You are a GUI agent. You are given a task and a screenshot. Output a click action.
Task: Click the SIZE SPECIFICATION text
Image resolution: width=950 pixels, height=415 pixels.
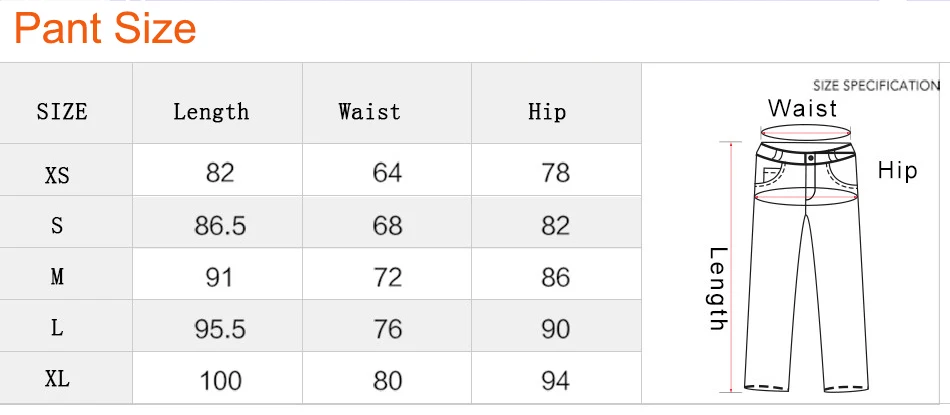click(x=876, y=85)
